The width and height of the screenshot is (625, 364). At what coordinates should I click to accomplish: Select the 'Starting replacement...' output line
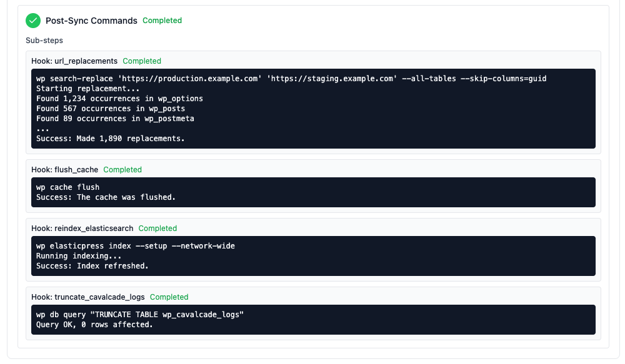(x=87, y=89)
